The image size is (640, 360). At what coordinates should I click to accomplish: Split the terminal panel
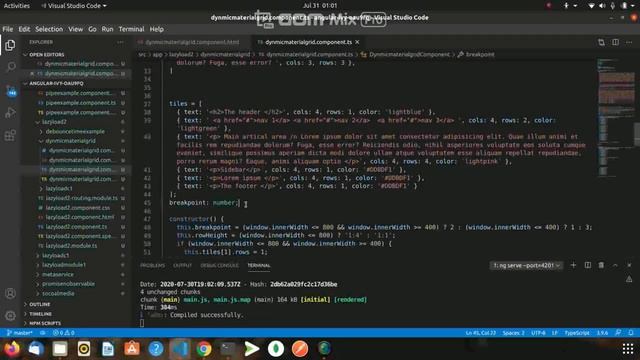[x=587, y=265]
